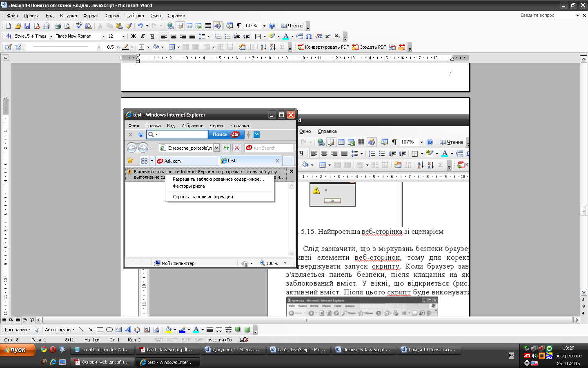Toggle Bold (Ж) formatting
Image resolution: width=588 pixels, height=368 pixels.
coord(133,36)
